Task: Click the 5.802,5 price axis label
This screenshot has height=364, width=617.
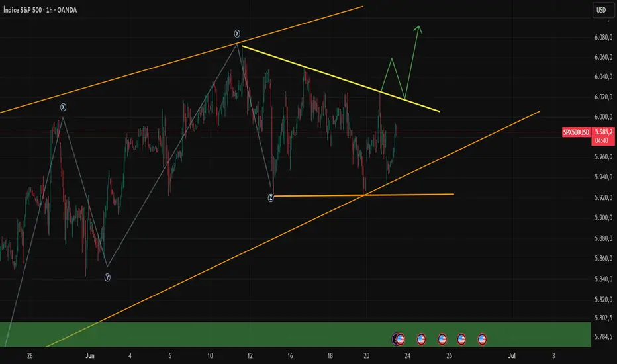Action: (603, 318)
